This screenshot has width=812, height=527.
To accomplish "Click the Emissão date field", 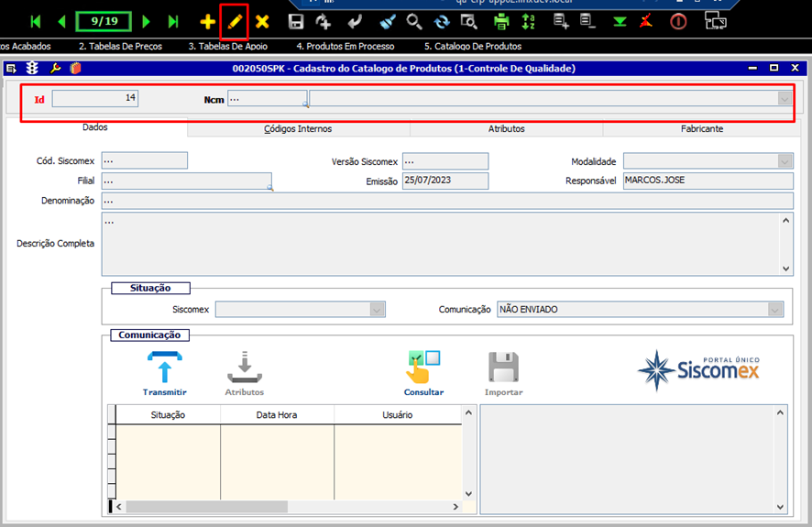I will [445, 181].
